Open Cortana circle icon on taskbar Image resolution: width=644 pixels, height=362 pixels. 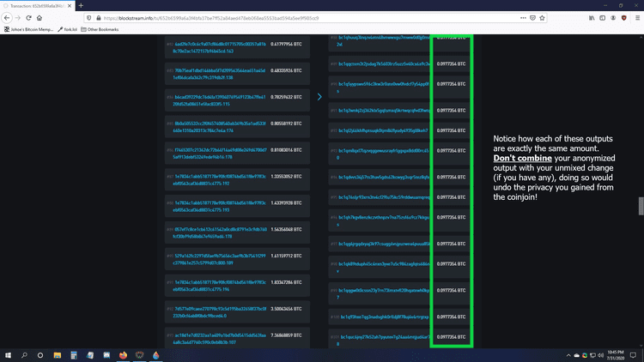pos(40,355)
